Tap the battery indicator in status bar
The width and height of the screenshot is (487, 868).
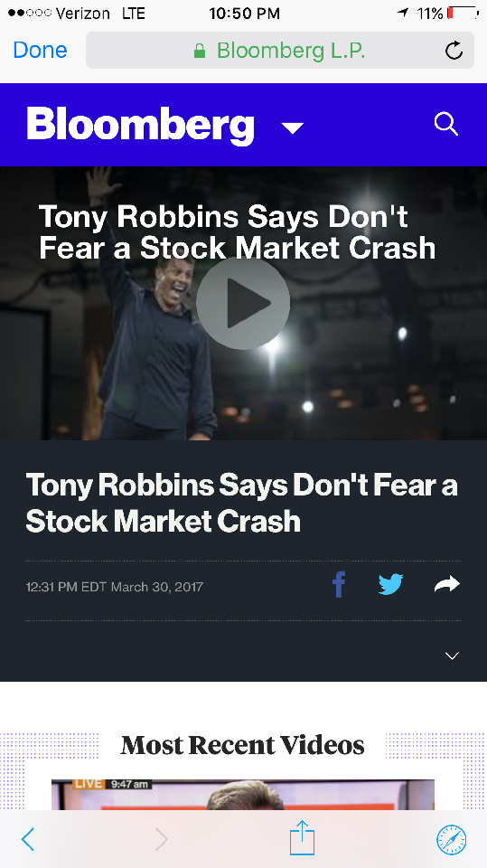pyautogui.click(x=462, y=14)
